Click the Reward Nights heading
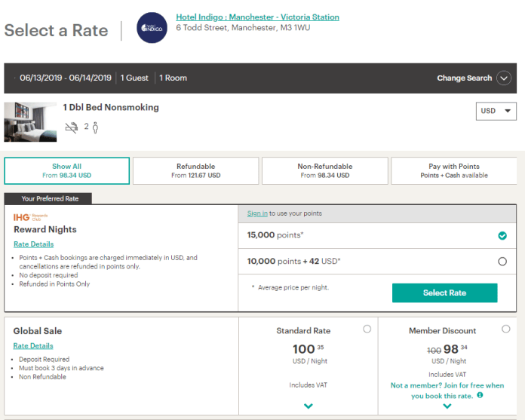The image size is (525, 420). 45,229
